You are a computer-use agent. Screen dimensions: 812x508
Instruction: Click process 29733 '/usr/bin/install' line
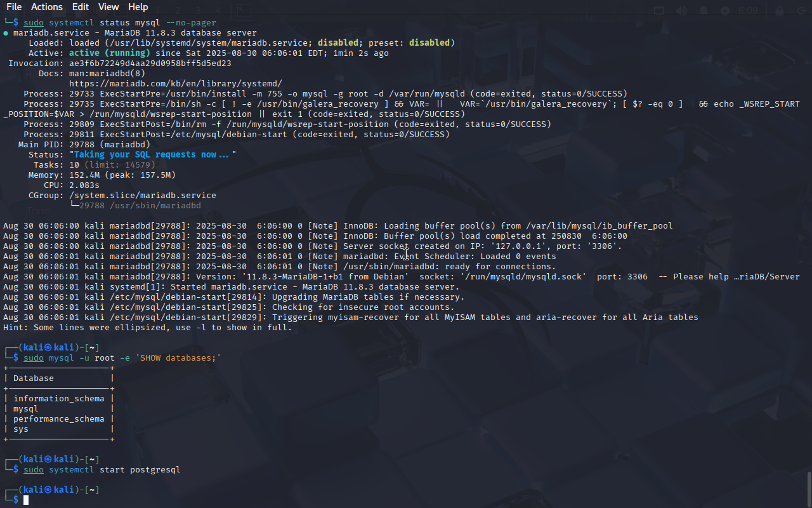click(x=325, y=93)
